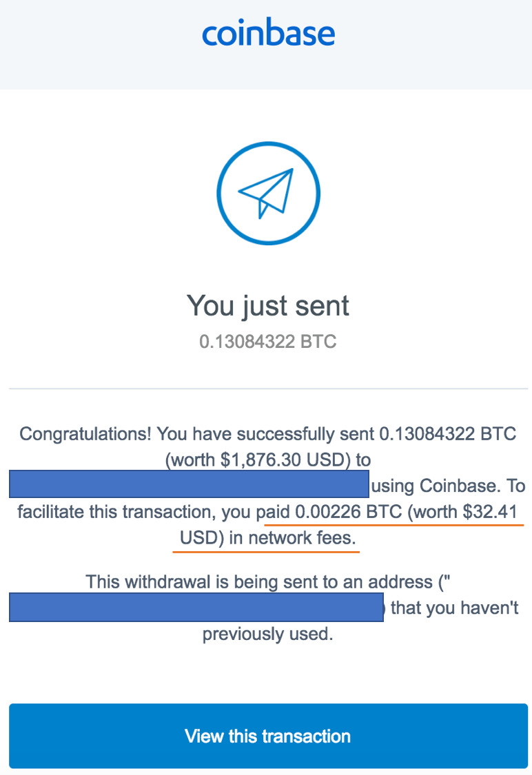Click the horizontal divider below the sent amount
Viewport: 532px width, 775px height.
268,389
